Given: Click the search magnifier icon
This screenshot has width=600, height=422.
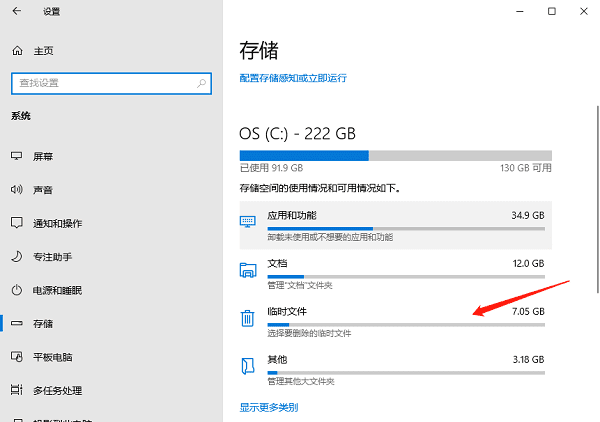Looking at the screenshot, I should coord(201,82).
